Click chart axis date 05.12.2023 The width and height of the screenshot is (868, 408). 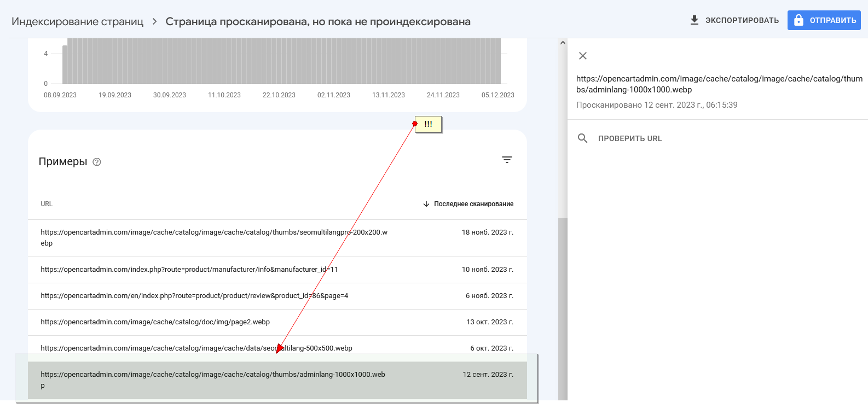tap(498, 95)
